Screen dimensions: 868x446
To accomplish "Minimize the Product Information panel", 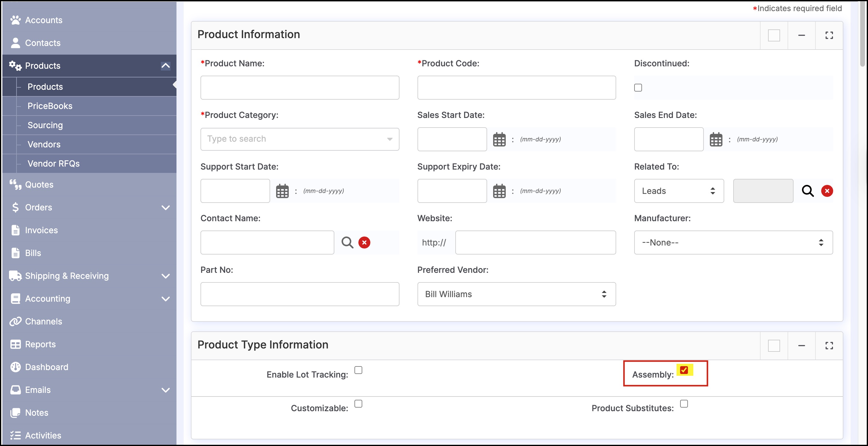I will (802, 35).
